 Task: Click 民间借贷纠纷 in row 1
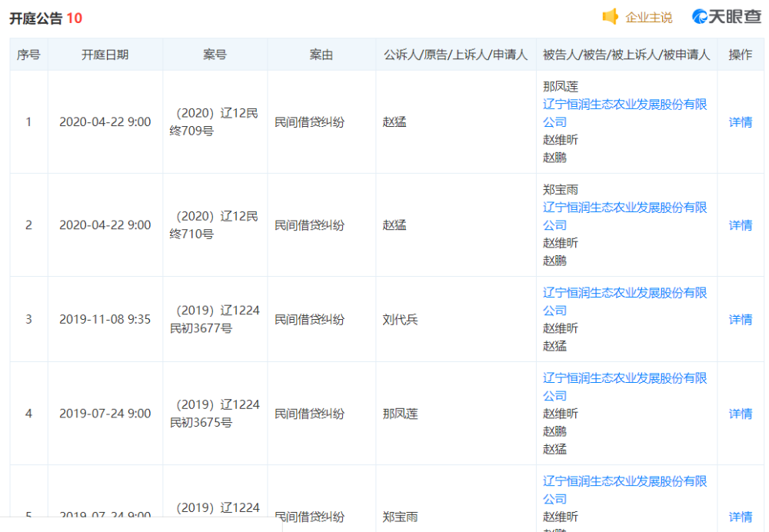click(309, 122)
